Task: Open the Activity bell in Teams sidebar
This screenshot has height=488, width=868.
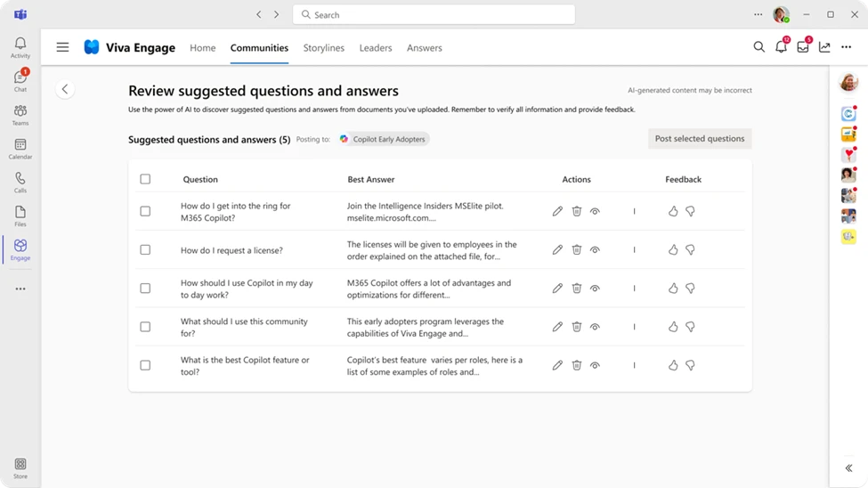Action: (20, 47)
